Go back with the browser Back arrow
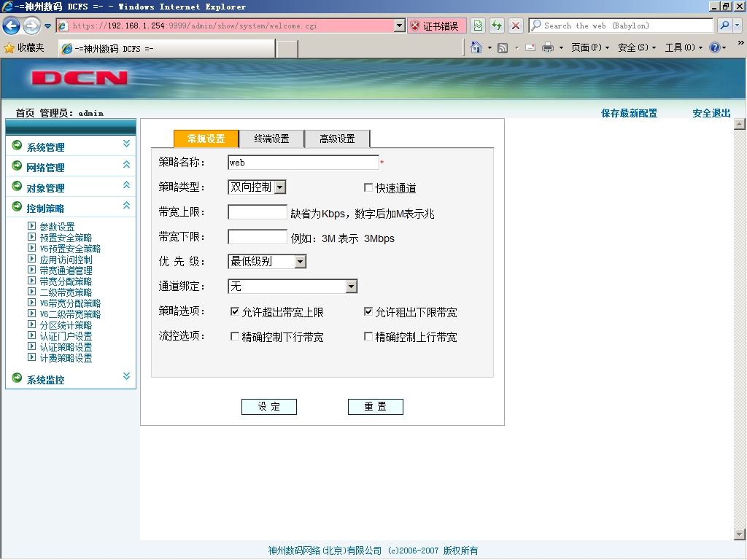This screenshot has height=560, width=747. 12,26
